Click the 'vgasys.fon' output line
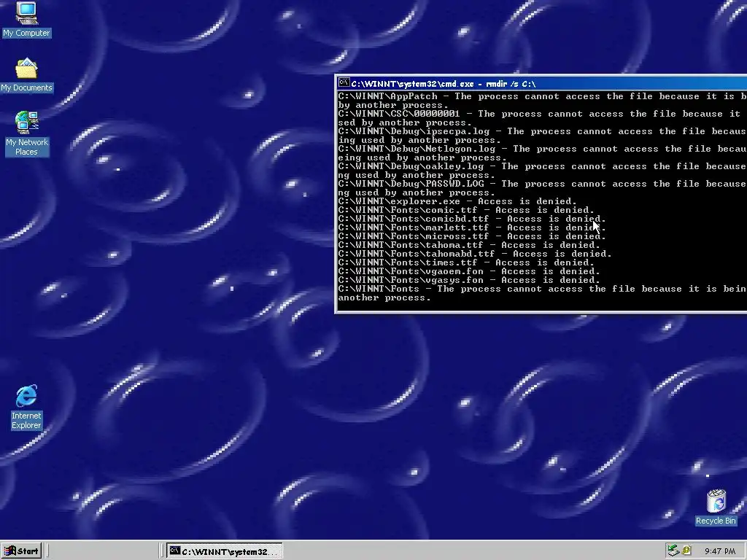The height and width of the screenshot is (560, 747). point(469,280)
